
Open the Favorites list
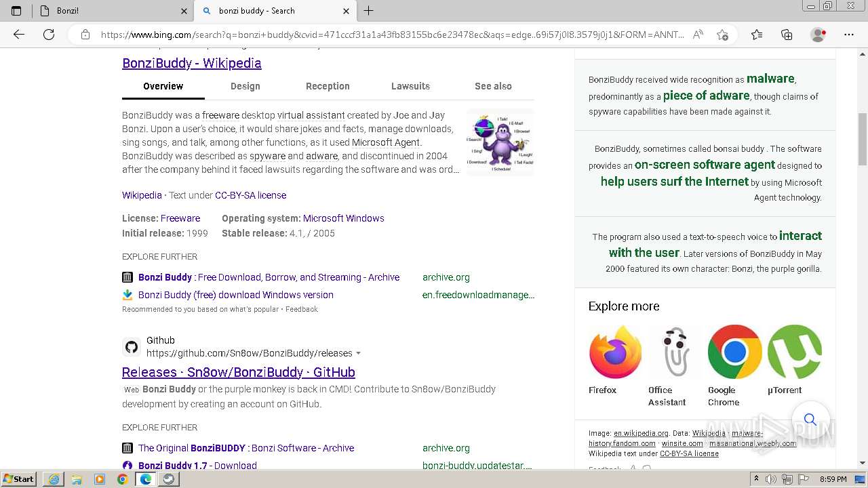(x=757, y=35)
